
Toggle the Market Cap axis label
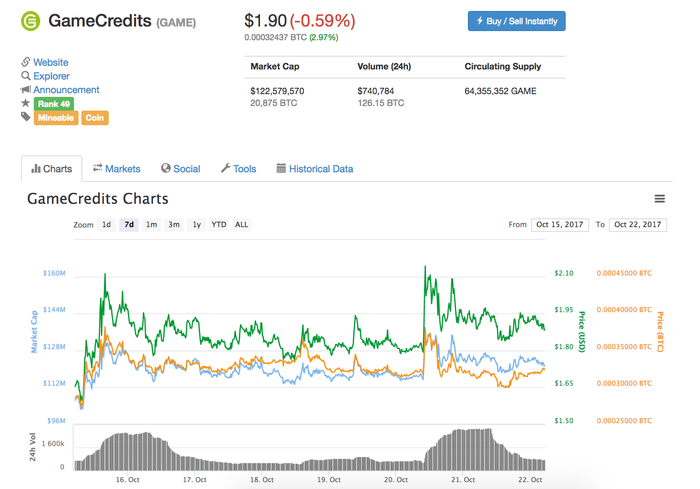click(34, 332)
